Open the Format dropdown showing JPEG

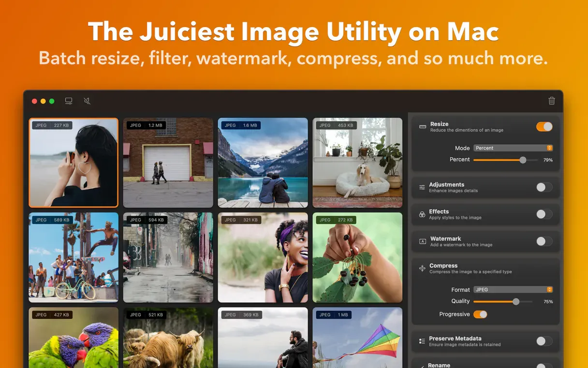[x=513, y=290]
